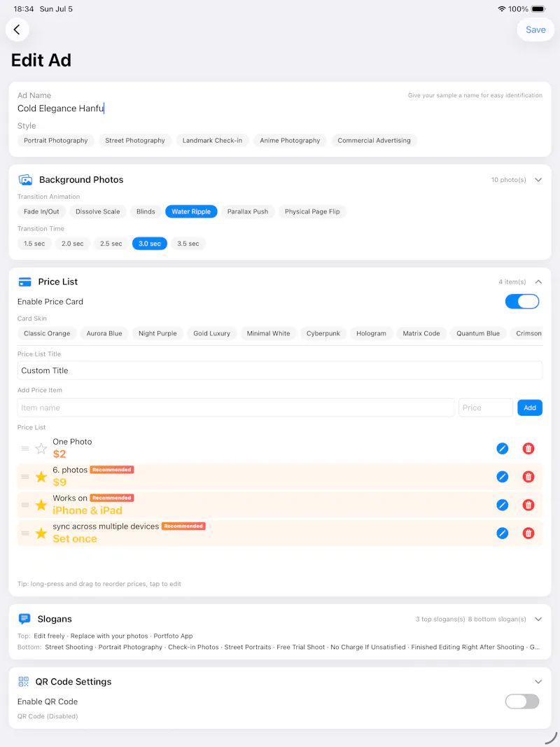Click the Item name input field
This screenshot has height=747, width=560.
(236, 407)
